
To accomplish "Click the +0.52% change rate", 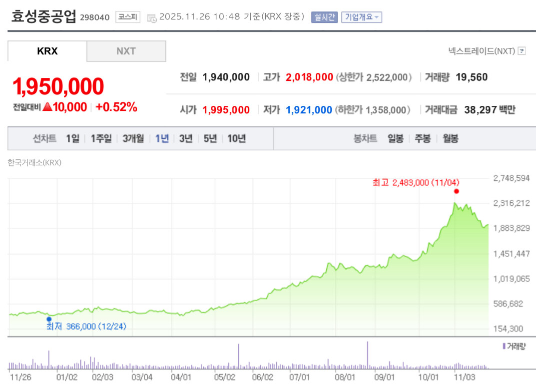I will [116, 107].
